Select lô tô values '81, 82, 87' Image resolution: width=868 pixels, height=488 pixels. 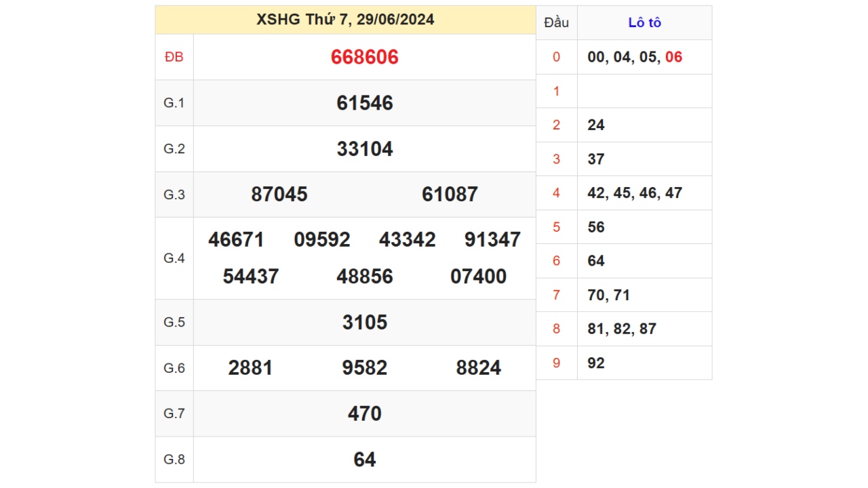[x=622, y=329]
